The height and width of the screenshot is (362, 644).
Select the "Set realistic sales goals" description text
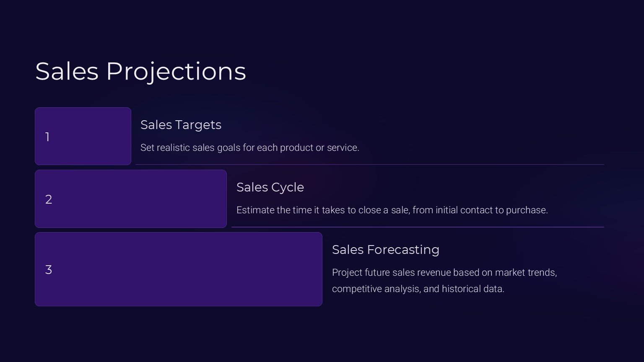pyautogui.click(x=249, y=148)
